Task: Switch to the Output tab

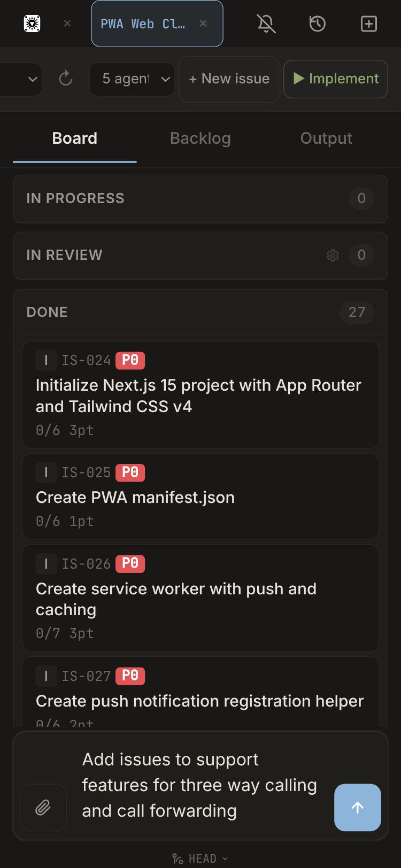Action: tap(326, 138)
